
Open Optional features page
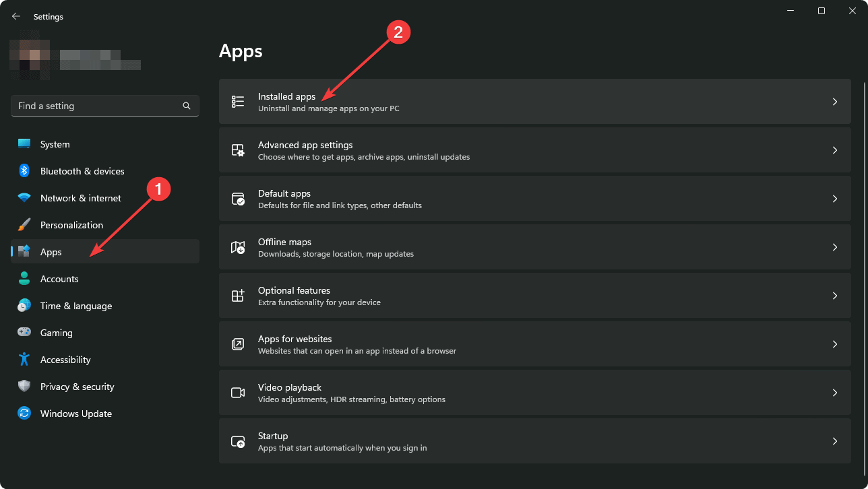click(x=535, y=296)
